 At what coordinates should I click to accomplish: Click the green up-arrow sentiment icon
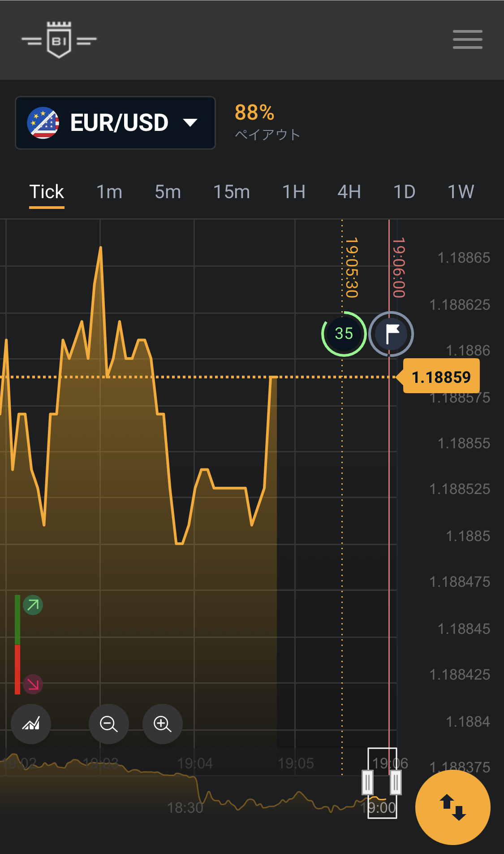[x=33, y=605]
